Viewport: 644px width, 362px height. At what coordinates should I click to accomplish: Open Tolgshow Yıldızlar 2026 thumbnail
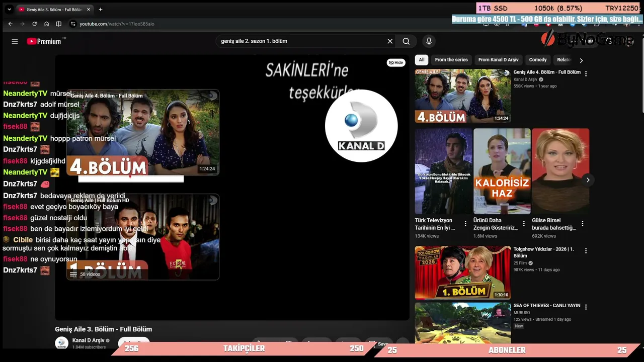[463, 273]
